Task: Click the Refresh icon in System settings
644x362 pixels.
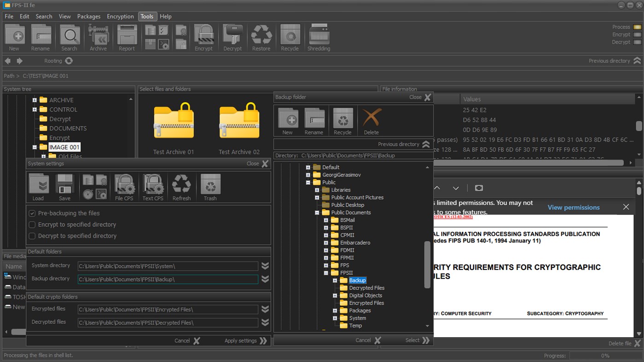Action: coord(181,186)
